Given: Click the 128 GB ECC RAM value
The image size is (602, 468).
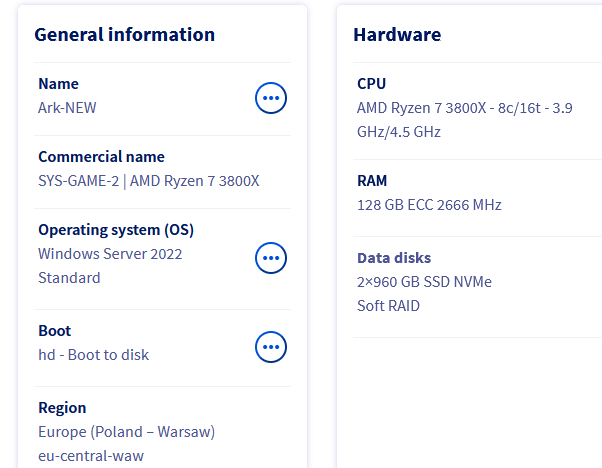Looking at the screenshot, I should pyautogui.click(x=429, y=205).
